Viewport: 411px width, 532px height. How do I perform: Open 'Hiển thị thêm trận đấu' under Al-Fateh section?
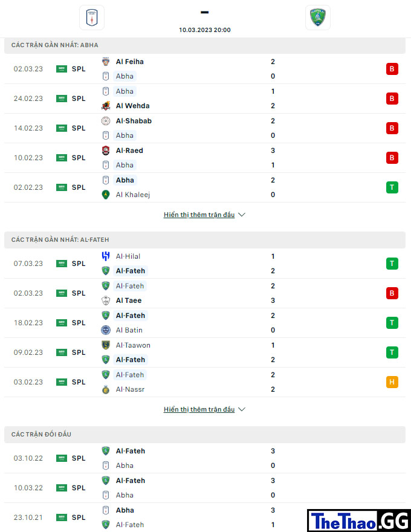click(x=199, y=409)
